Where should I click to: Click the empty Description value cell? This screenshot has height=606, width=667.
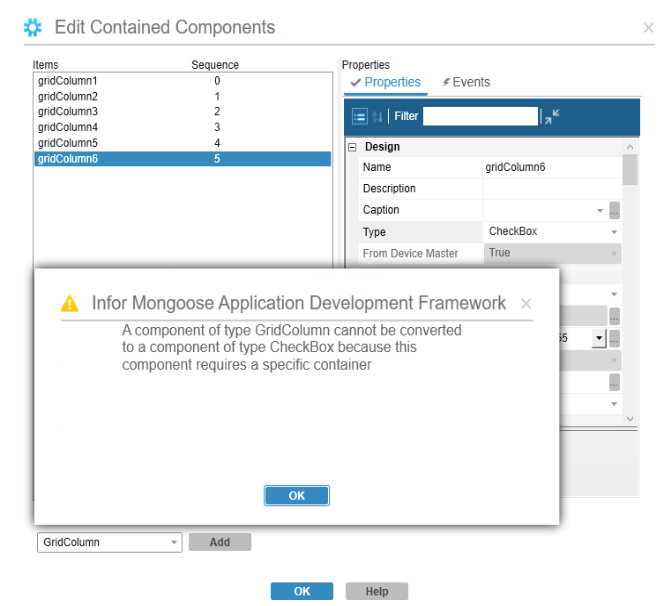pyautogui.click(x=552, y=189)
